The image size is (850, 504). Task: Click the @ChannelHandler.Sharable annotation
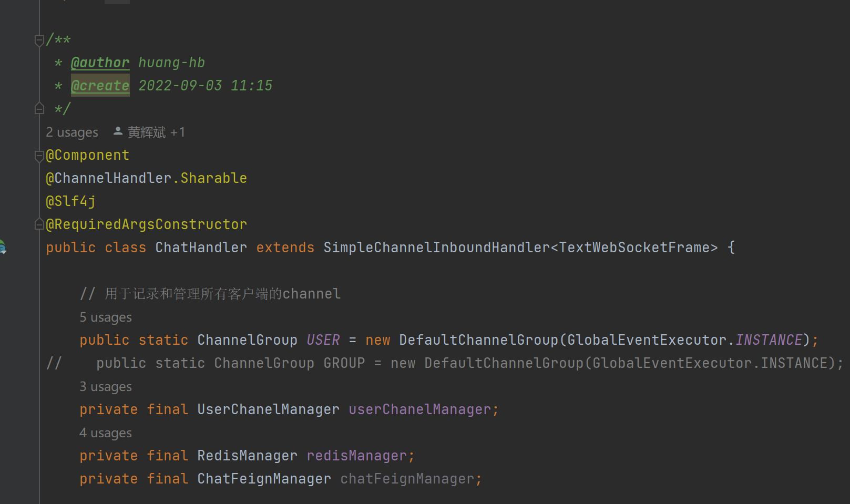[x=147, y=178]
